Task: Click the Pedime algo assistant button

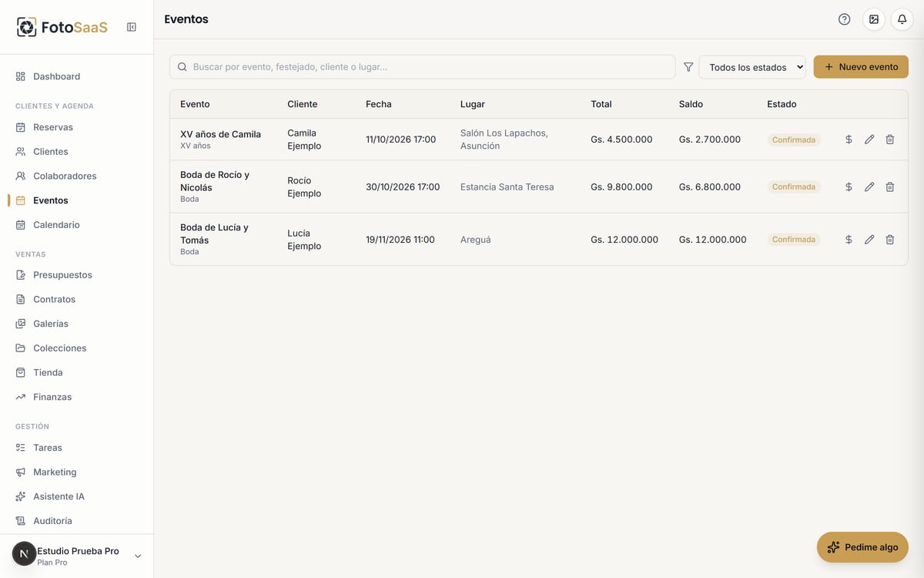Action: (862, 547)
